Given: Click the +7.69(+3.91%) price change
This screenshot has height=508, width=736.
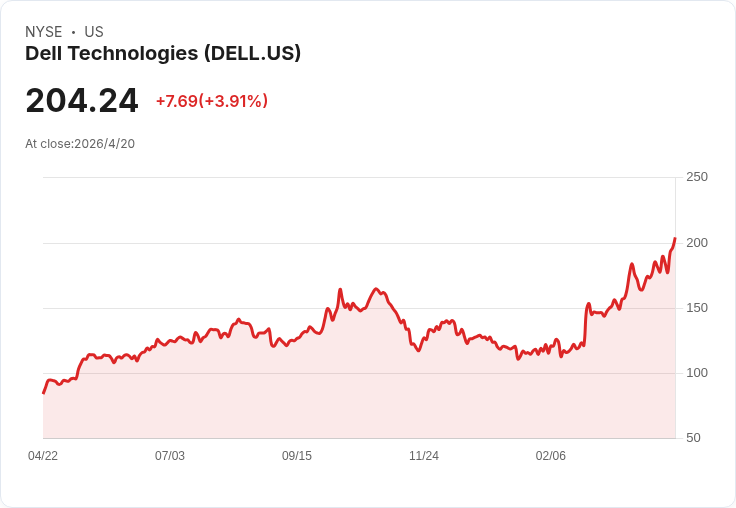Looking at the screenshot, I should click(212, 101).
